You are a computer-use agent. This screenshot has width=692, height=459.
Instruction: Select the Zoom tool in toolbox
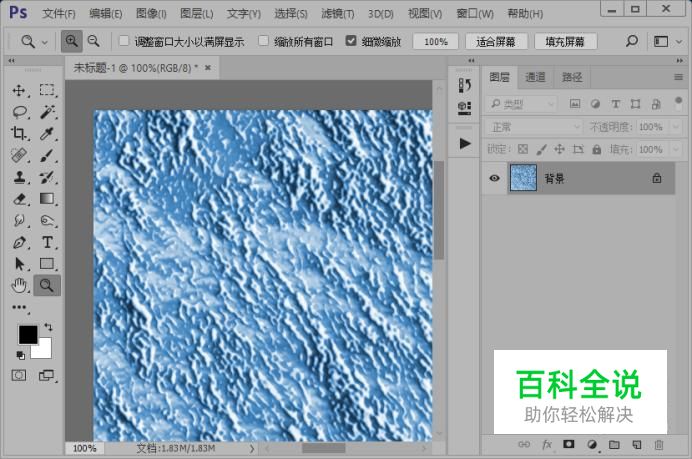tap(47, 286)
